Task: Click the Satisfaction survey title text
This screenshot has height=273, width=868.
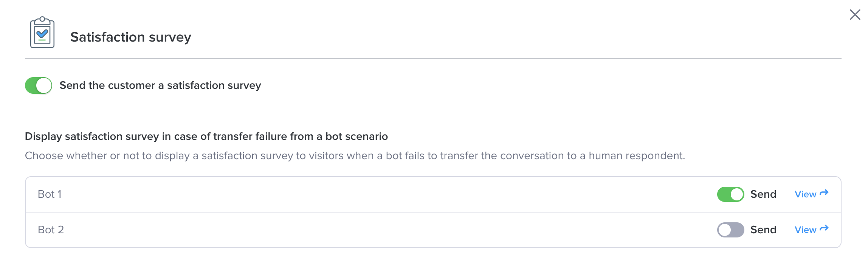Action: (131, 37)
